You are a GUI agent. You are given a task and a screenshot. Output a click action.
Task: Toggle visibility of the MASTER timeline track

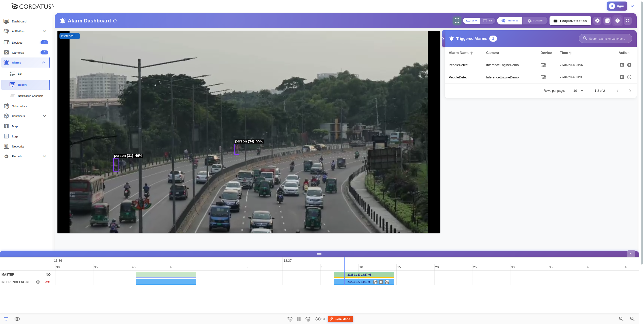48,274
